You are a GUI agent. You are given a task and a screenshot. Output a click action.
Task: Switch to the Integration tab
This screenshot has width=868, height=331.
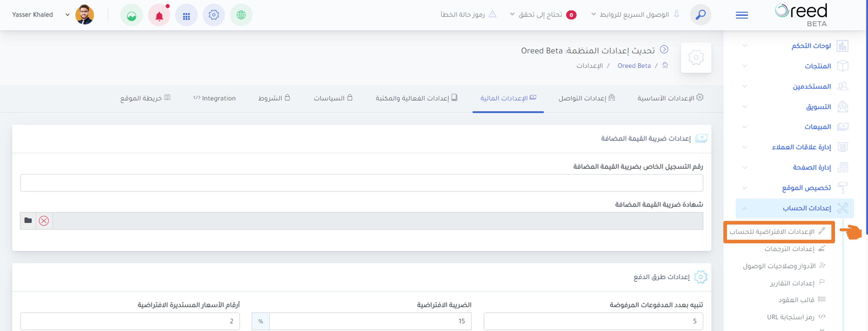214,98
